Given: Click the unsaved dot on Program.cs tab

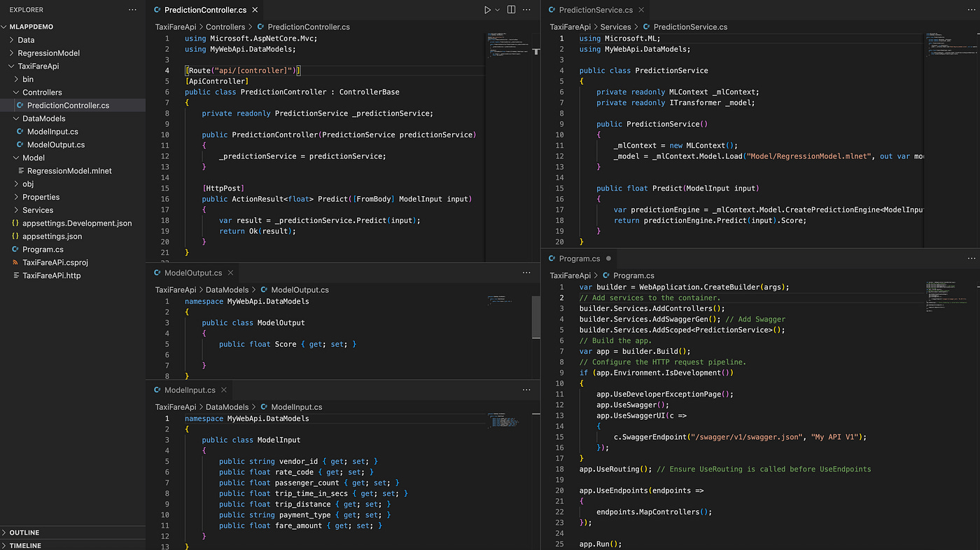Looking at the screenshot, I should 608,259.
